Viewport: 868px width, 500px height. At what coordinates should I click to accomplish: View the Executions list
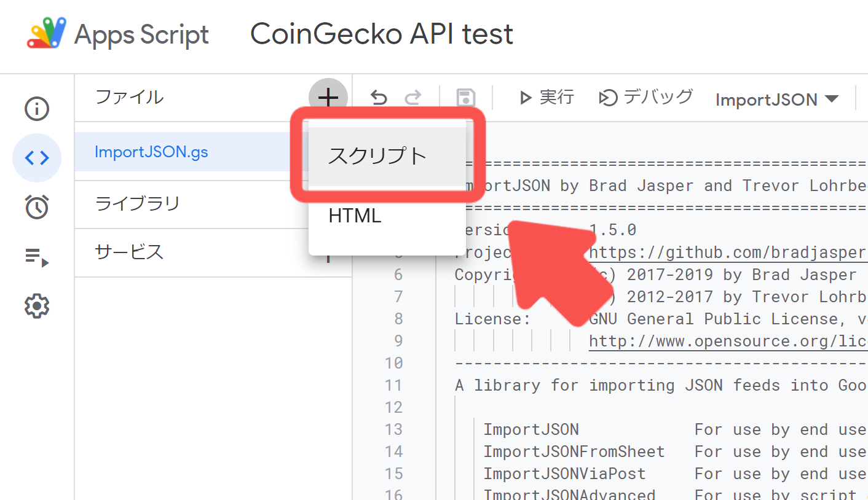37,256
